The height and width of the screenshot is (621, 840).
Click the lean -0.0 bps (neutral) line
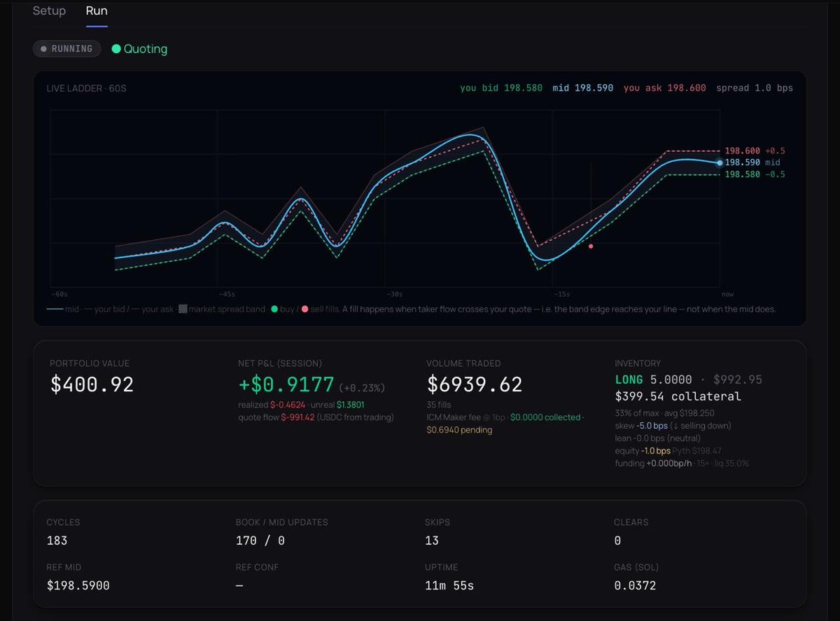point(658,438)
